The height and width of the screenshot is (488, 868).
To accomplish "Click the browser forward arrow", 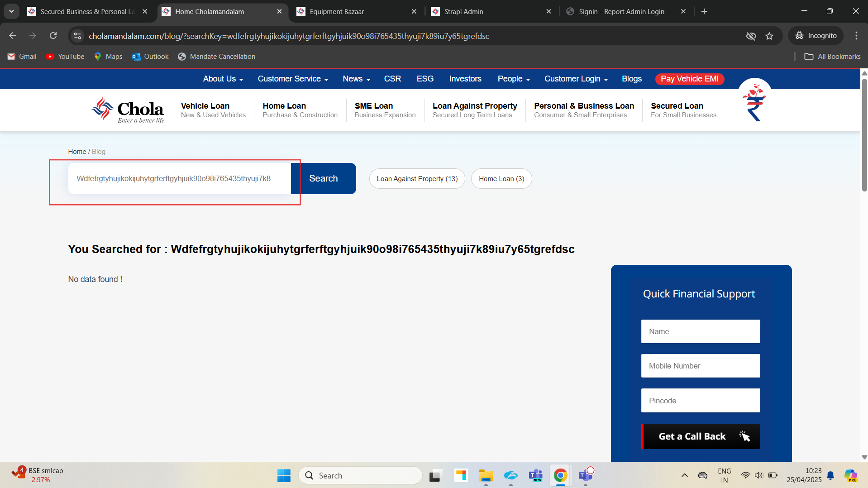I will [x=33, y=36].
